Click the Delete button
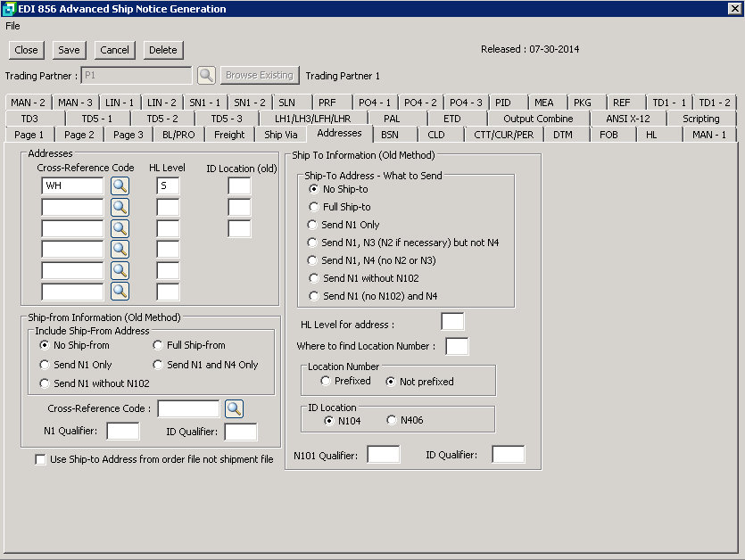745x560 pixels. tap(162, 50)
